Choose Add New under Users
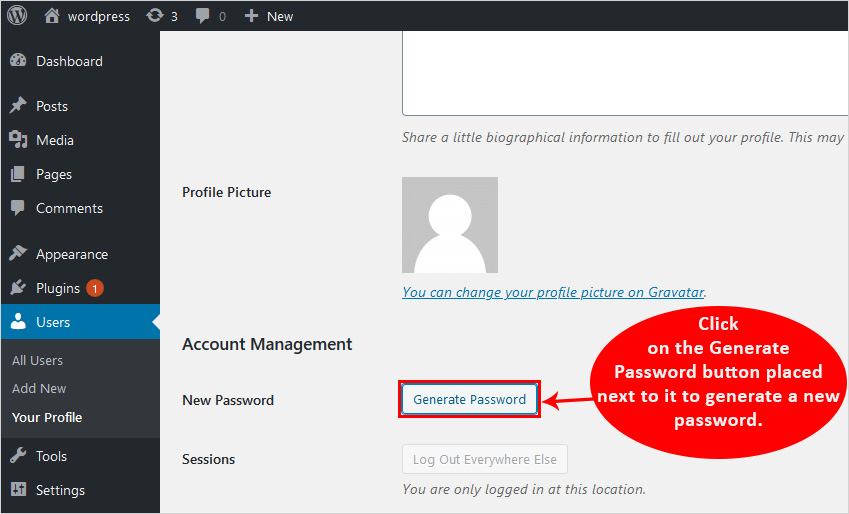 click(x=39, y=388)
